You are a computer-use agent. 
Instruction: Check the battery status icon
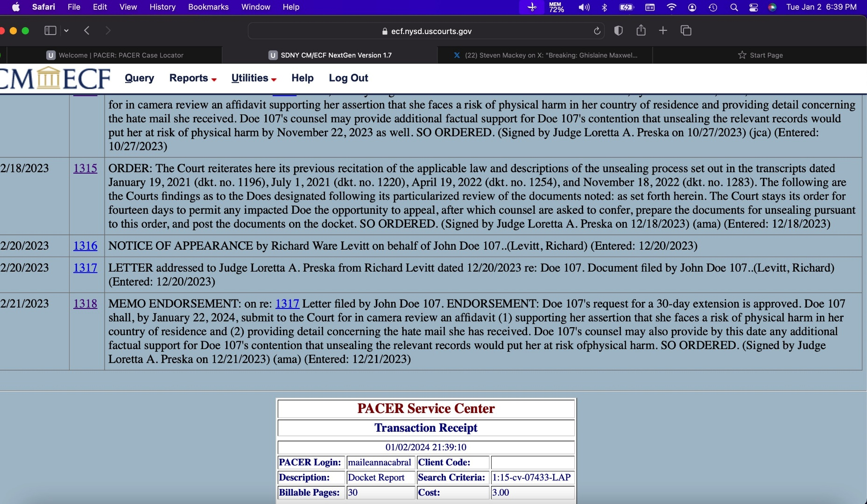point(627,7)
